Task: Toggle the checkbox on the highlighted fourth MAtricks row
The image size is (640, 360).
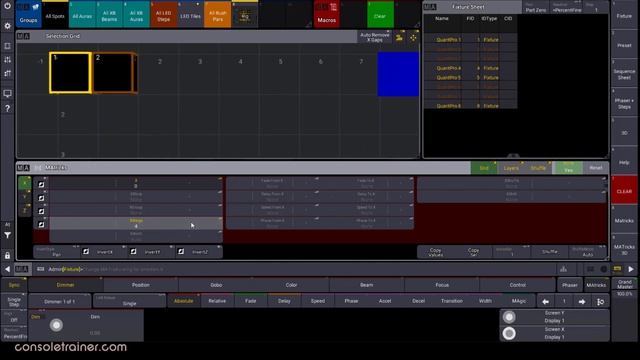Action: (x=41, y=224)
